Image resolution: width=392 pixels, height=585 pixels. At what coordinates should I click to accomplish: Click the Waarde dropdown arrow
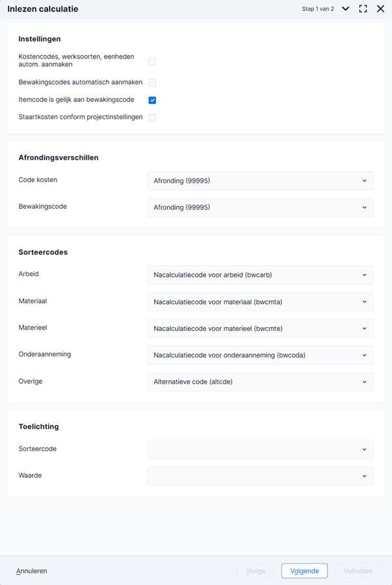pyautogui.click(x=365, y=476)
